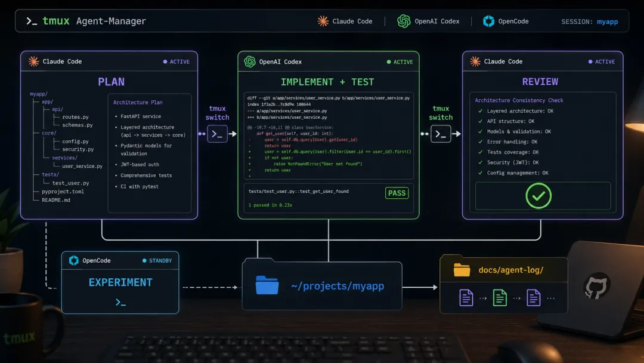
Task: Click the OpenAI Codex ACTIVE status indicator
Action: 400,62
